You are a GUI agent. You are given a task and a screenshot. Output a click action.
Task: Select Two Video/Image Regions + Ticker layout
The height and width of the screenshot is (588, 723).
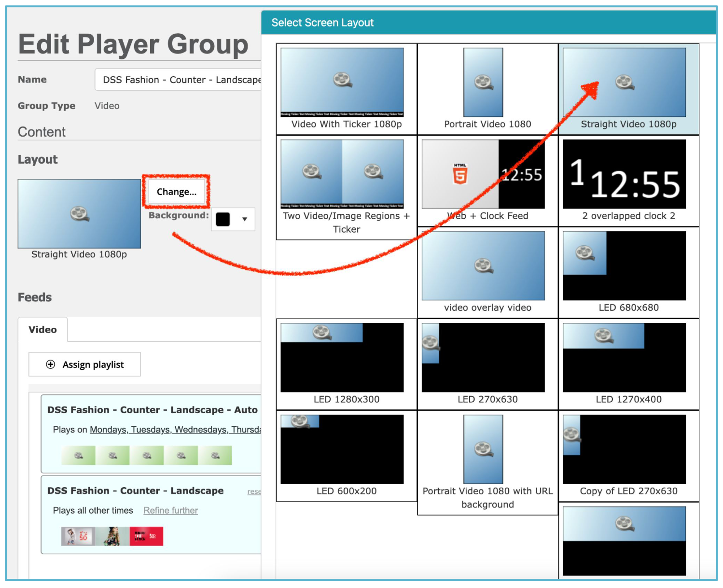tap(346, 187)
